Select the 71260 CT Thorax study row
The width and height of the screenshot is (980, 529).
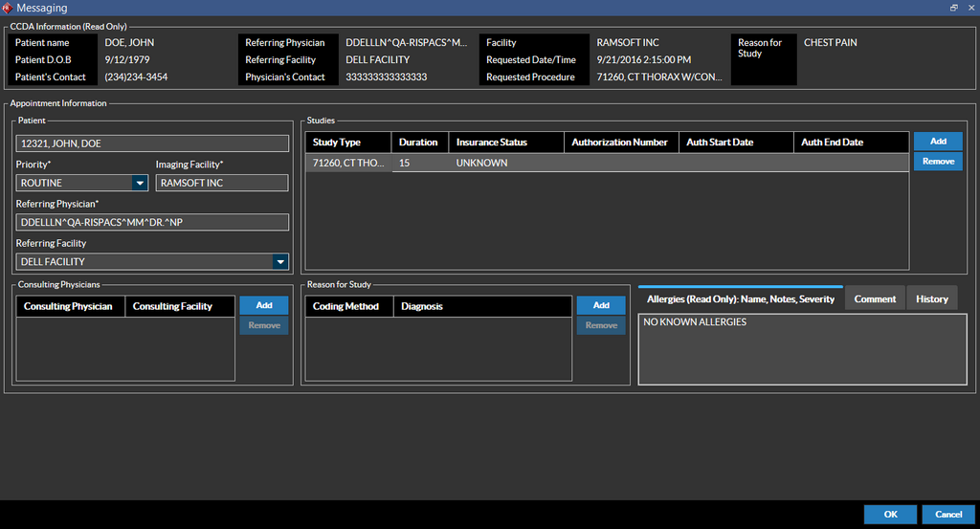click(x=348, y=164)
